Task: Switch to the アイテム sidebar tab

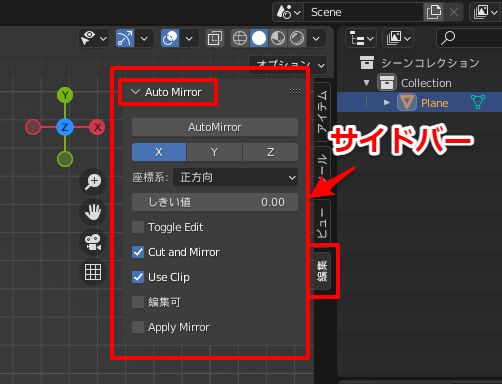Action: point(322,111)
